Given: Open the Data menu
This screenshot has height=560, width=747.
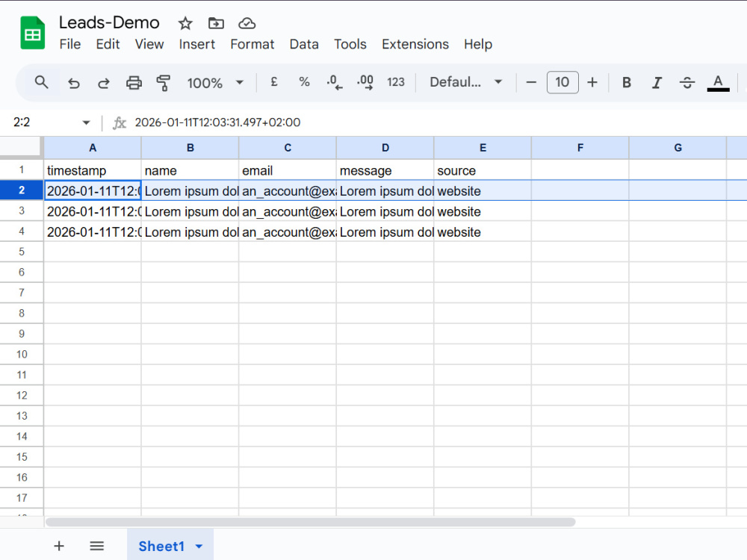Looking at the screenshot, I should pyautogui.click(x=304, y=44).
